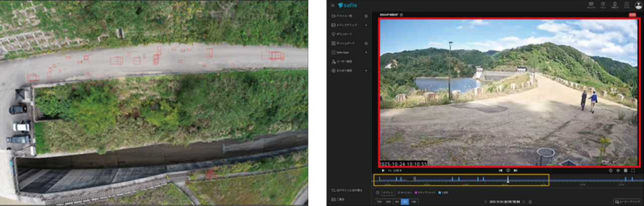This screenshot has width=644, height=206.
Task: Open the hamburger menu beside Safie logo
Action: click(333, 5)
